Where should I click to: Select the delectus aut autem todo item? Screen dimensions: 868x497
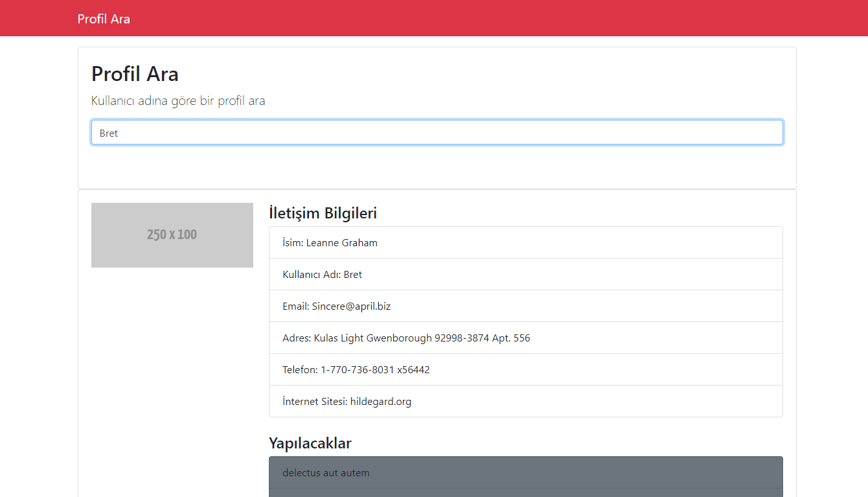525,472
